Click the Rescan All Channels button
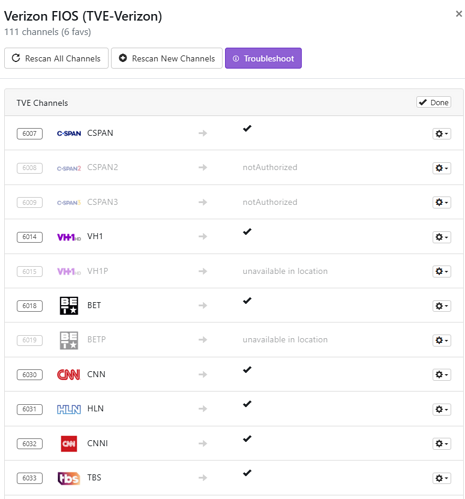465x499 pixels. pos(56,58)
